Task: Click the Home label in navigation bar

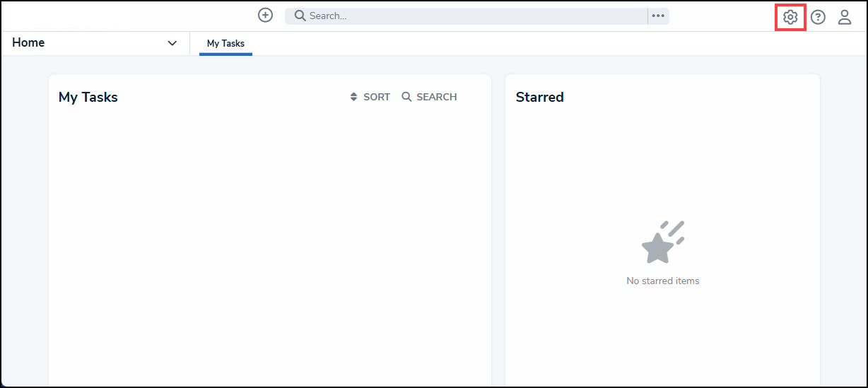Action: 28,42
